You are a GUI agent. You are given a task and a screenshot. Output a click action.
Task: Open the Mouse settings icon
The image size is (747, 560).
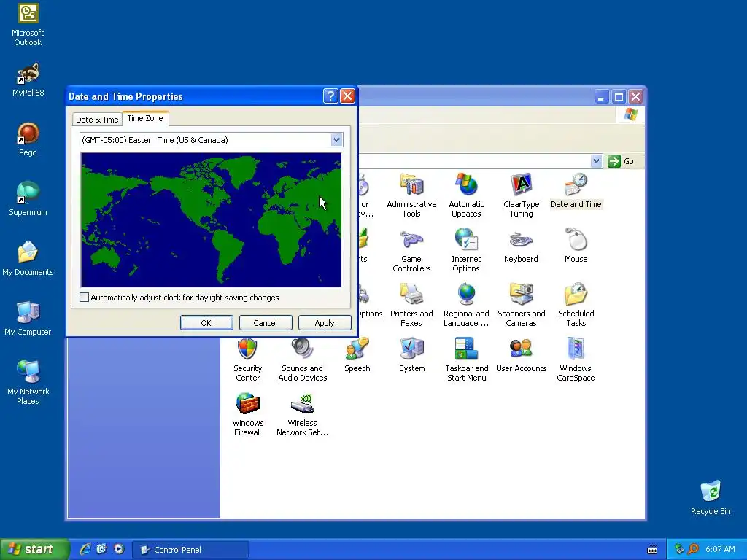576,246
